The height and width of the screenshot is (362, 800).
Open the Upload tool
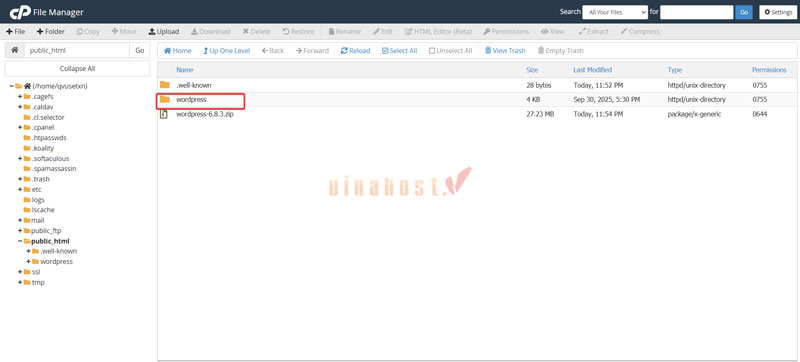pyautogui.click(x=163, y=32)
